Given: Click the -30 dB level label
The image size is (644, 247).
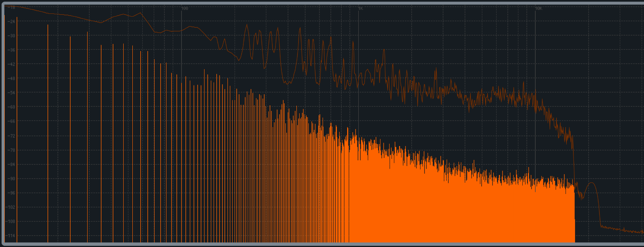Looking at the screenshot, I should coord(11,36).
